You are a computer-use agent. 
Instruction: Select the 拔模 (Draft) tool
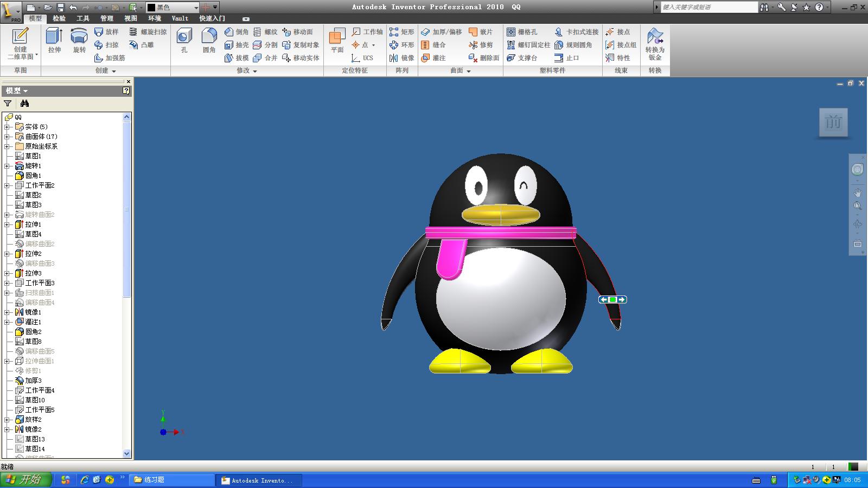click(x=237, y=58)
